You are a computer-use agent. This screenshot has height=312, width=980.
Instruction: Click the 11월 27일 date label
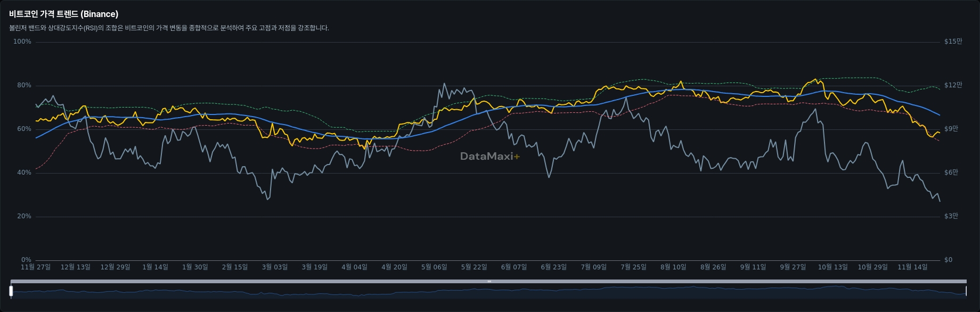click(x=36, y=267)
